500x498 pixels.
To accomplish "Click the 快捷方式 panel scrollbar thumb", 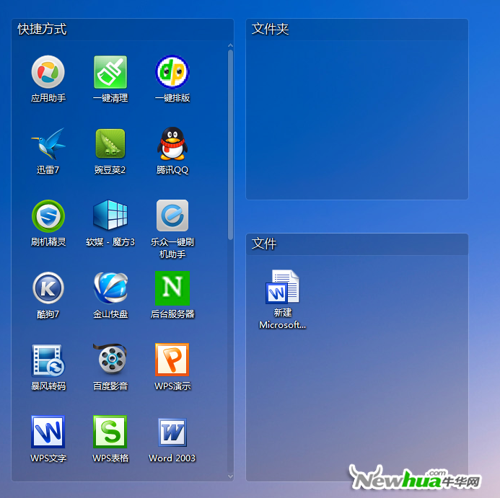I will pyautogui.click(x=230, y=145).
